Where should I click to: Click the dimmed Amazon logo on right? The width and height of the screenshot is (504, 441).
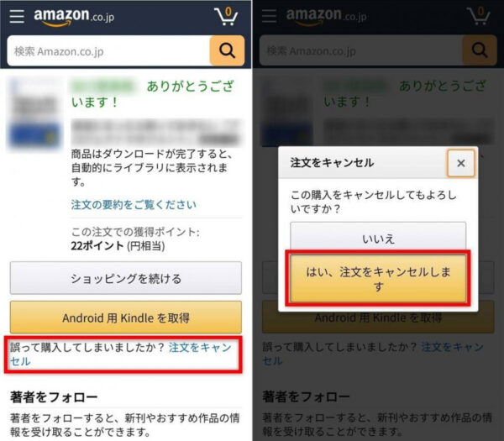point(326,17)
